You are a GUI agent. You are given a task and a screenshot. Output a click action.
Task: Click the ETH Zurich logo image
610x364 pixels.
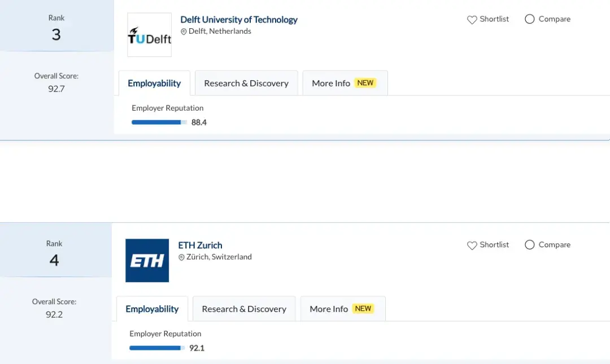click(147, 261)
